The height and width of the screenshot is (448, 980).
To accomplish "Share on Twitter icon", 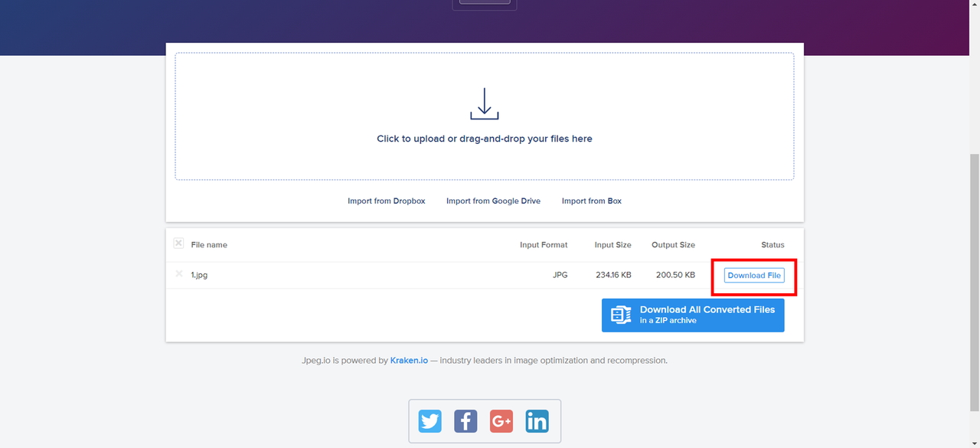I will (430, 421).
